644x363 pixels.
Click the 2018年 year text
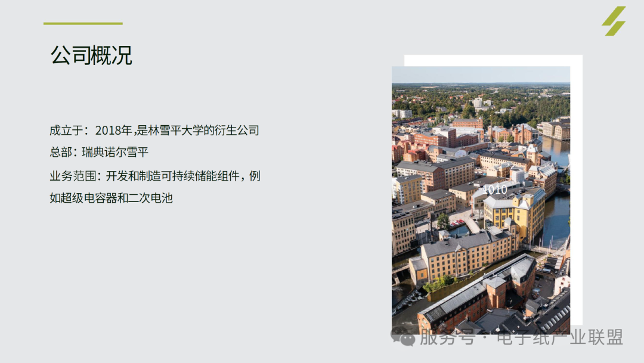[113, 131]
